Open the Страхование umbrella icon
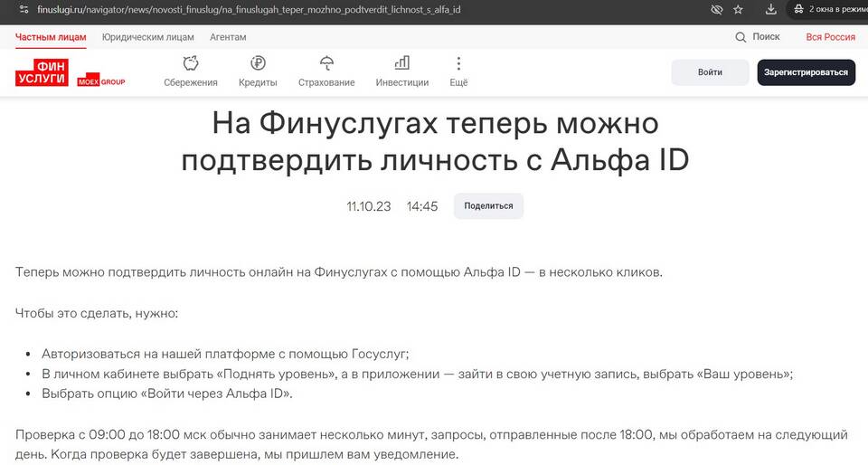Viewport: 868px width, 465px height. (326, 63)
